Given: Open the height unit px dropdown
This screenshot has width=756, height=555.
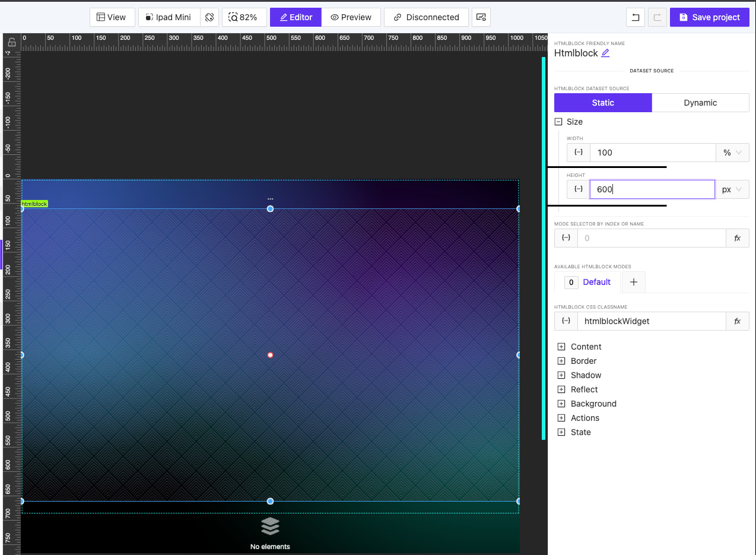Looking at the screenshot, I should [732, 189].
